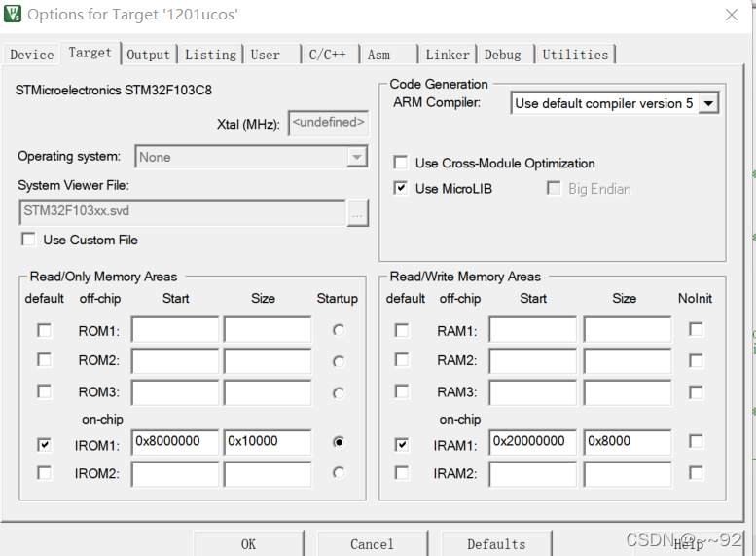Click the RAM3 Size field
Screen dimensions: 756x556
(x=628, y=392)
